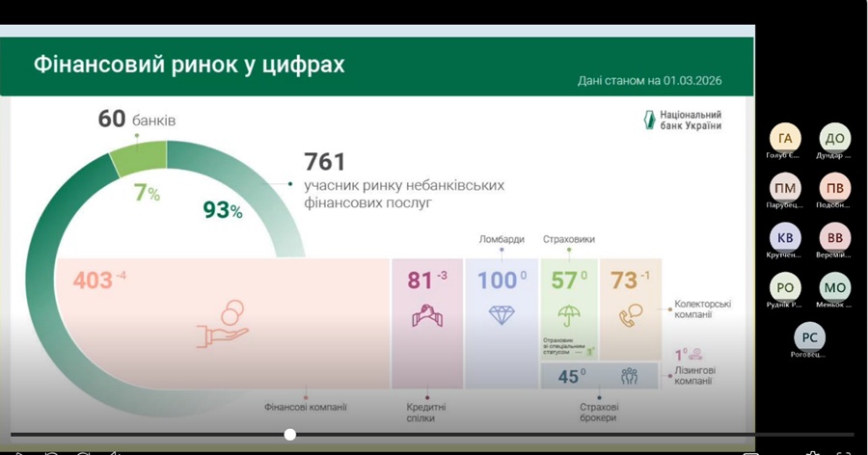The image size is (868, 455).
Task: Click the 761 participants number
Action: [324, 162]
